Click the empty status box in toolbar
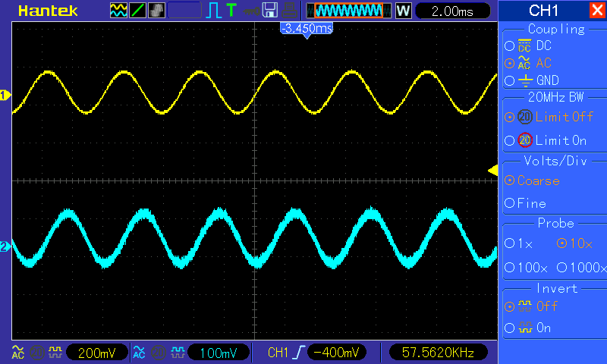Viewport: 607px width, 364px height. click(184, 11)
